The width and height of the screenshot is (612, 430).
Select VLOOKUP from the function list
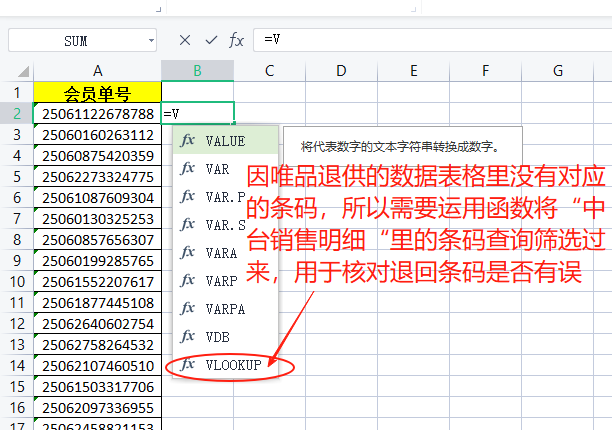[232, 366]
